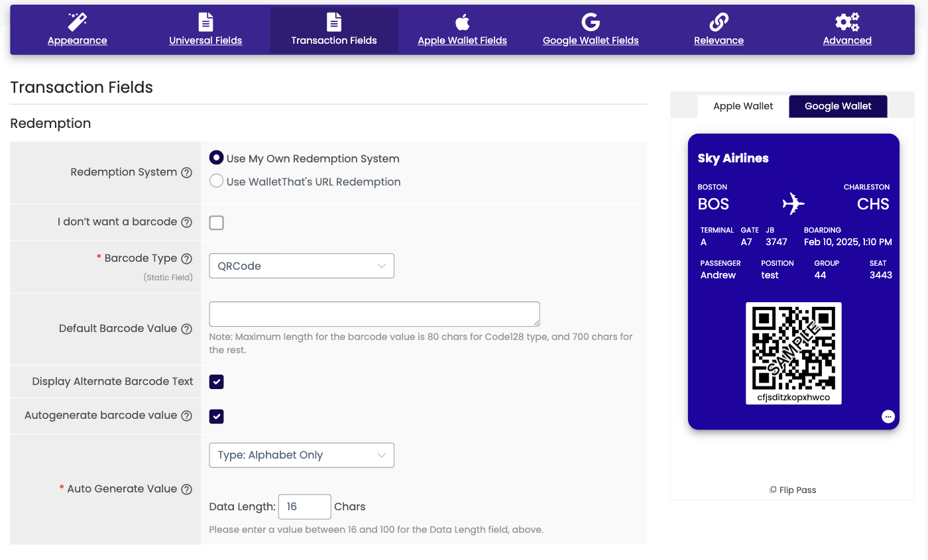Open the Barcode Type QRCode dropdown

(x=302, y=266)
